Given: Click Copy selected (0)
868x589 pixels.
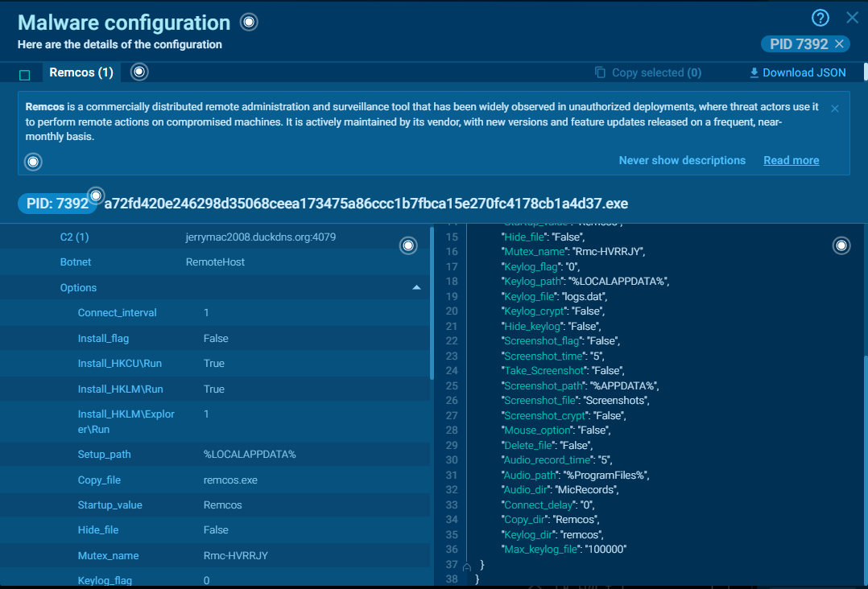Looking at the screenshot, I should (x=648, y=72).
